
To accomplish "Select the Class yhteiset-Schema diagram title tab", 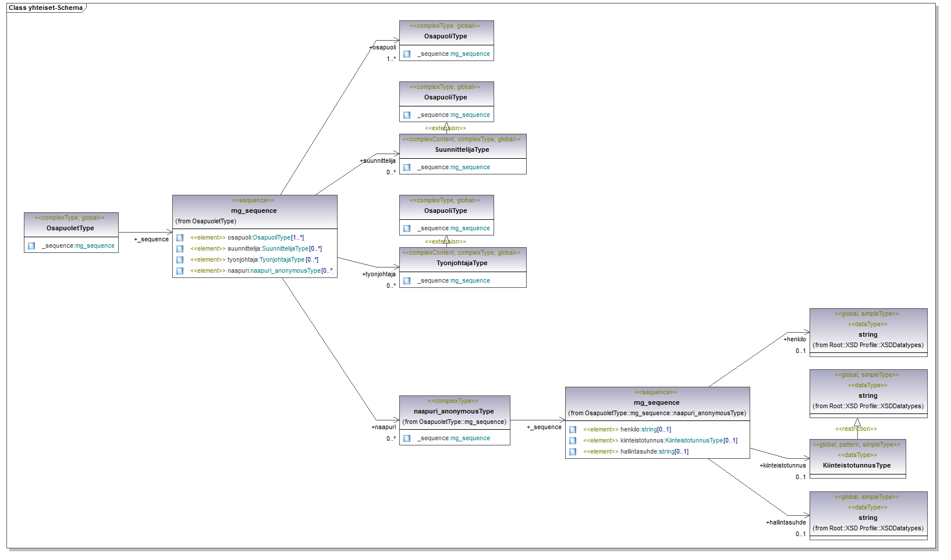I will 45,8.
